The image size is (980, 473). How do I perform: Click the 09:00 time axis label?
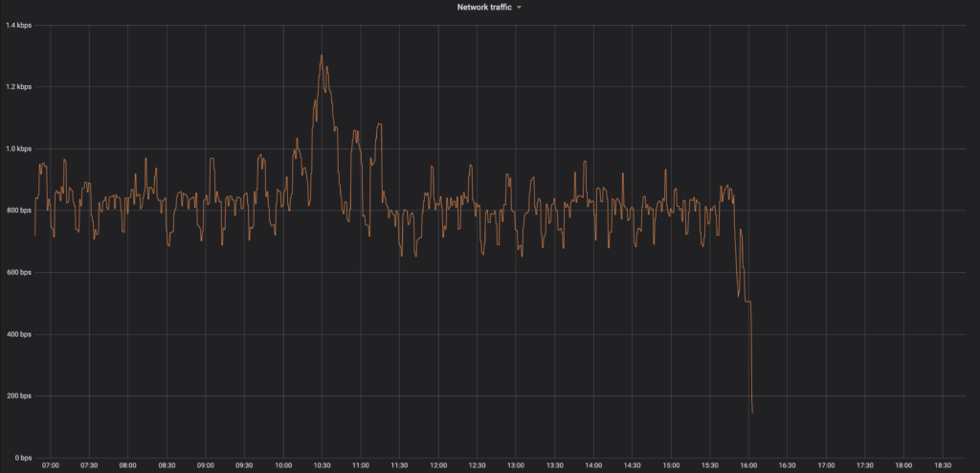pos(206,465)
